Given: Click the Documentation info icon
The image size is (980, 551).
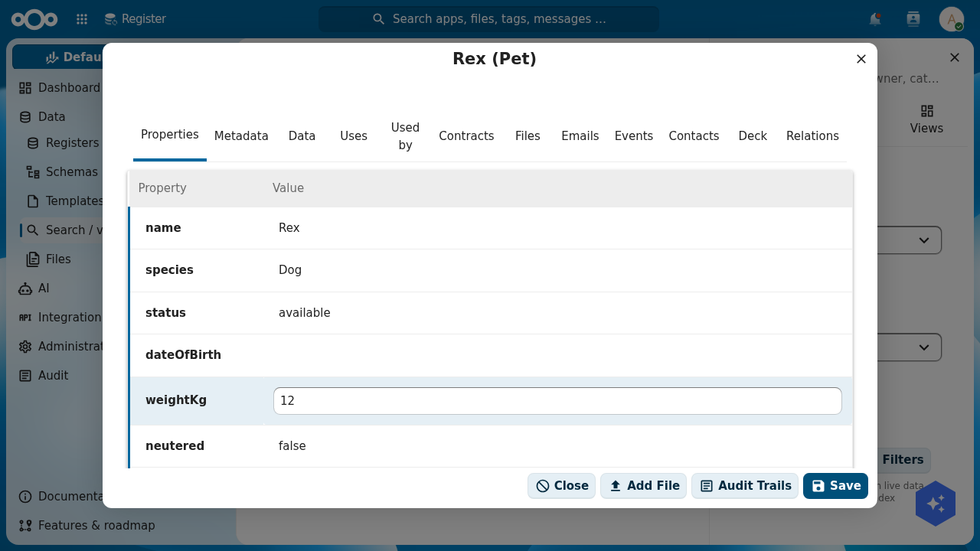Looking at the screenshot, I should (x=25, y=497).
